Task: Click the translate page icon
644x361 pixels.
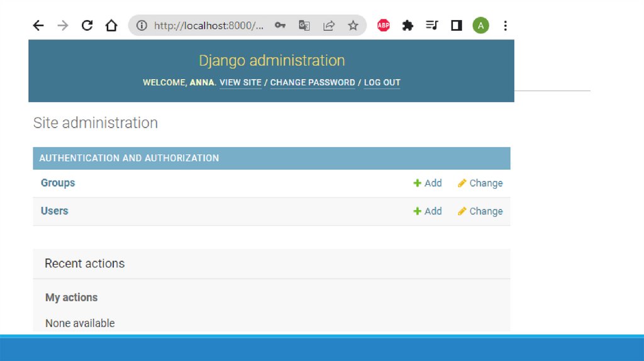Action: pos(304,25)
